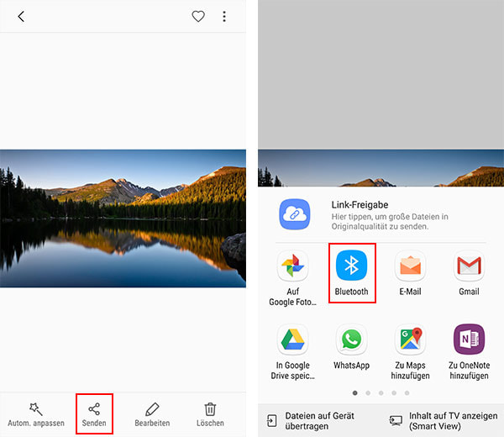This screenshot has height=437, width=504.
Task: Tap Autom. anpassen magic wand
Action: pyautogui.click(x=35, y=413)
